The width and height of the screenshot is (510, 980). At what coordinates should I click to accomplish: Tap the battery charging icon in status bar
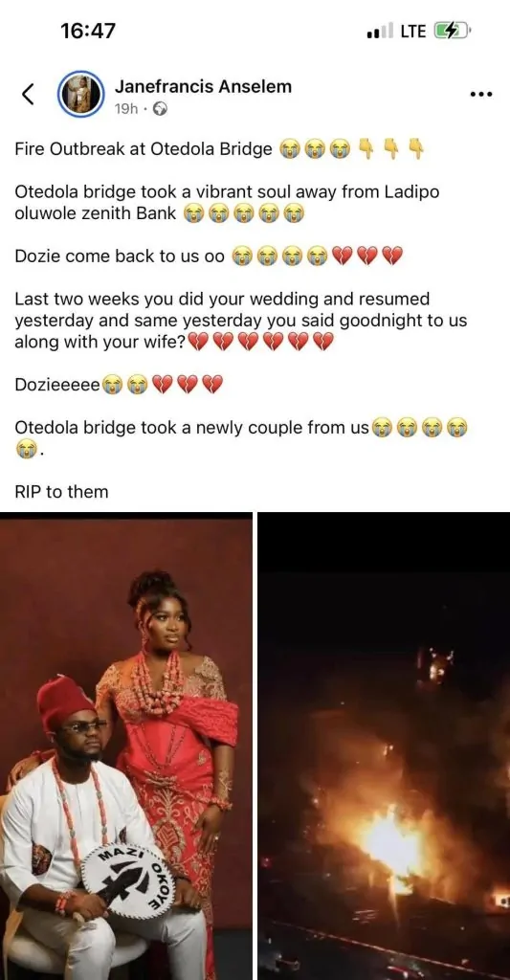tap(451, 30)
